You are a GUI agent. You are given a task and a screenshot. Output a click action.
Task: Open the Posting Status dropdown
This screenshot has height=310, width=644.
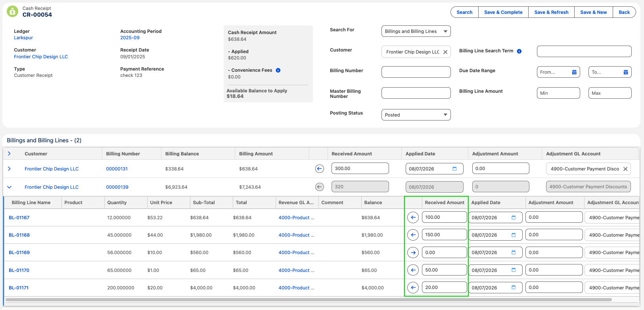click(x=416, y=115)
